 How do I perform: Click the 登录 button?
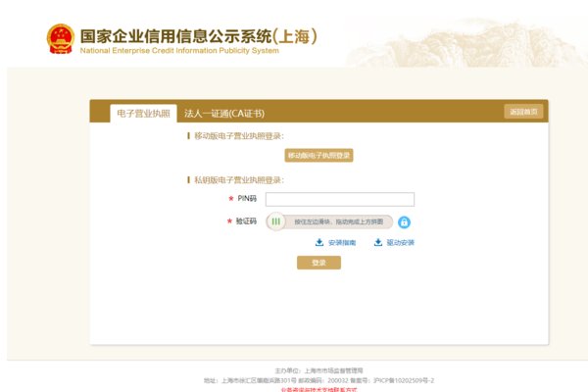318,263
